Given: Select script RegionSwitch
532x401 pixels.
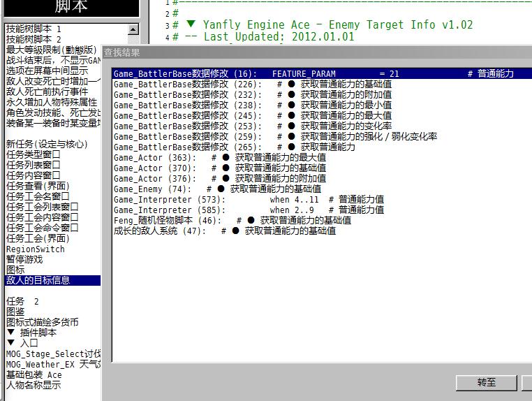Looking at the screenshot, I should [36, 249].
